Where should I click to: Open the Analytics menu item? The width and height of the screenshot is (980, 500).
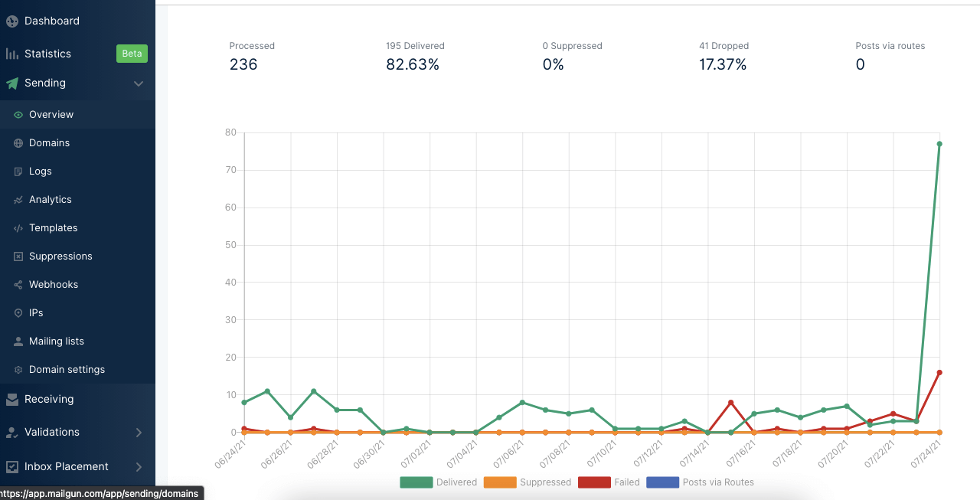pos(51,200)
